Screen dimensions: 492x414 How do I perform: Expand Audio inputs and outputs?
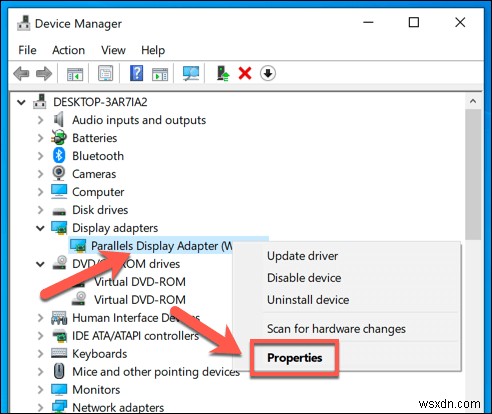(x=40, y=120)
